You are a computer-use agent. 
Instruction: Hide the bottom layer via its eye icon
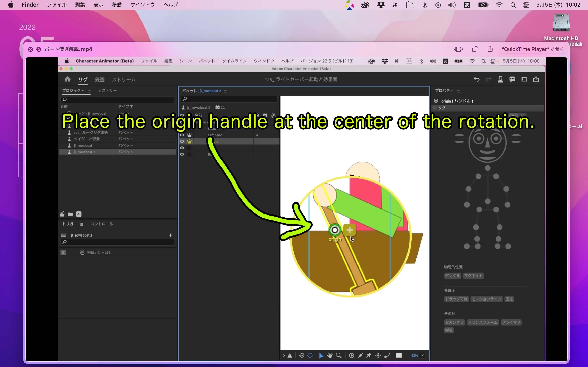click(x=182, y=154)
